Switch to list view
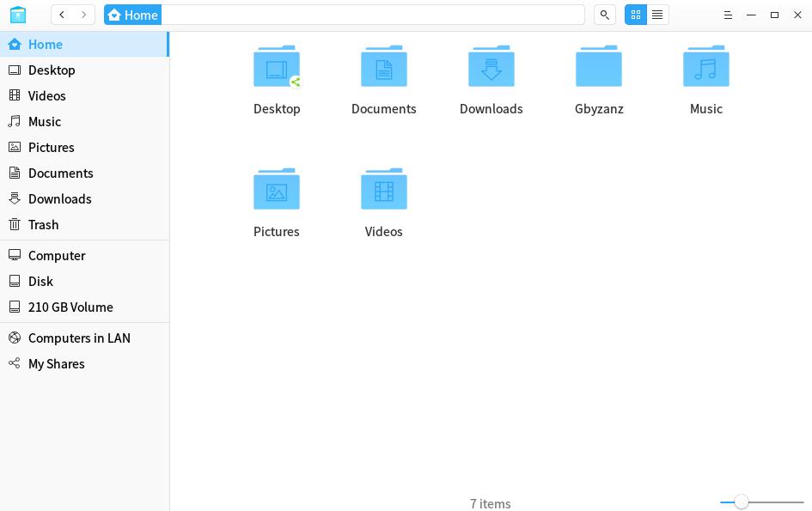 point(657,15)
